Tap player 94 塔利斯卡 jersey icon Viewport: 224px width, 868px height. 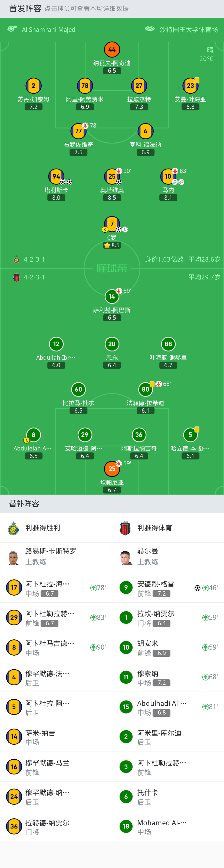coord(56,176)
